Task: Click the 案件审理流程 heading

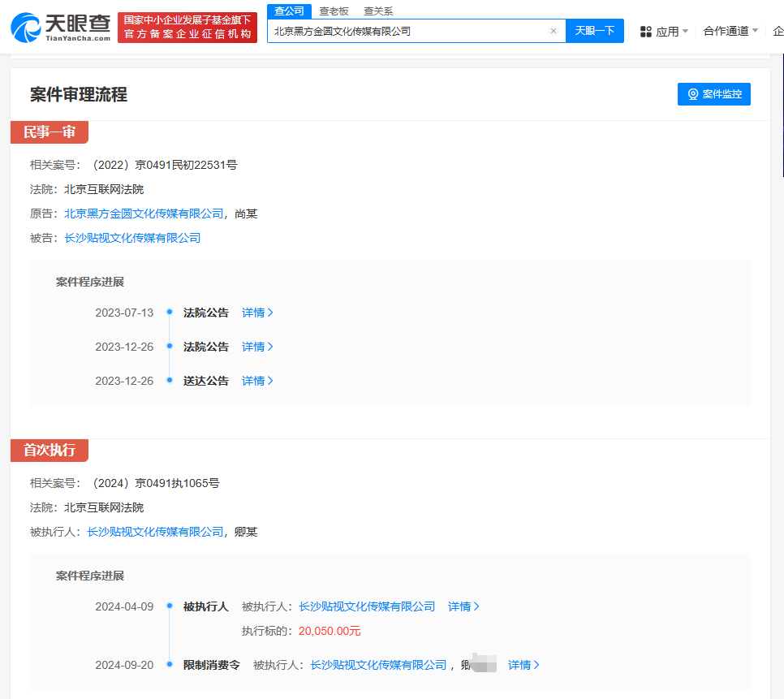Action: tap(79, 94)
